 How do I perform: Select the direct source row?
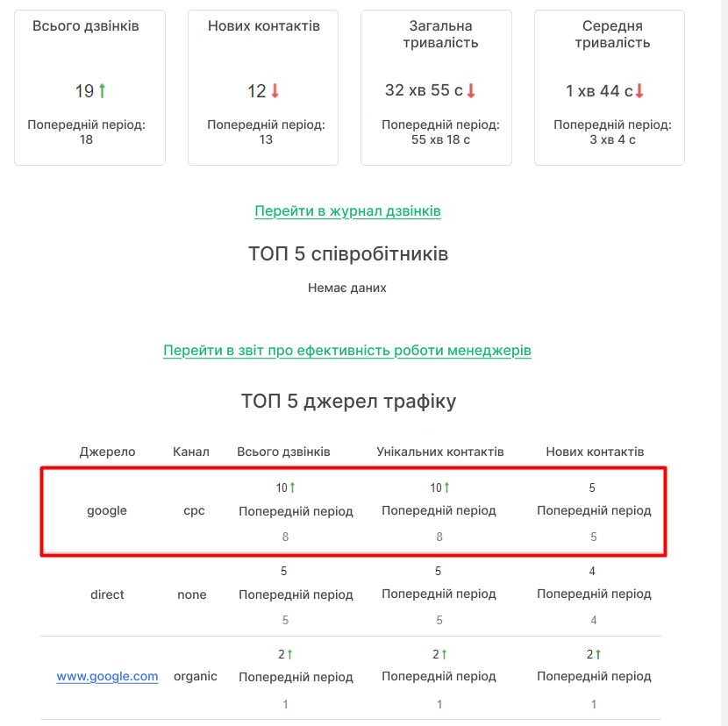pyautogui.click(x=351, y=595)
